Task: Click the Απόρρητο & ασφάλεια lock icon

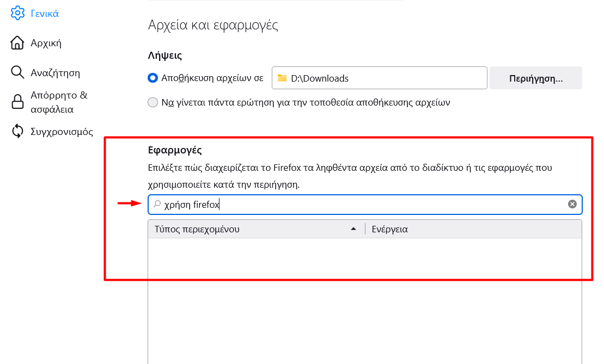Action: [x=17, y=102]
